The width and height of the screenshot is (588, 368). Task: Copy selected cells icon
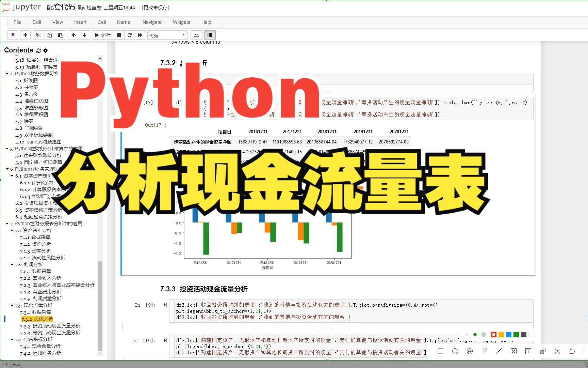pos(49,35)
